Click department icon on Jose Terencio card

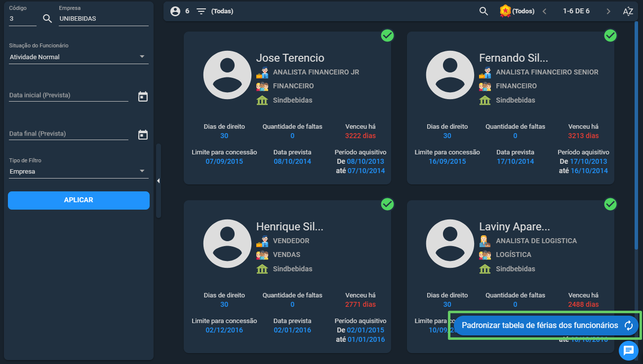coord(262,86)
